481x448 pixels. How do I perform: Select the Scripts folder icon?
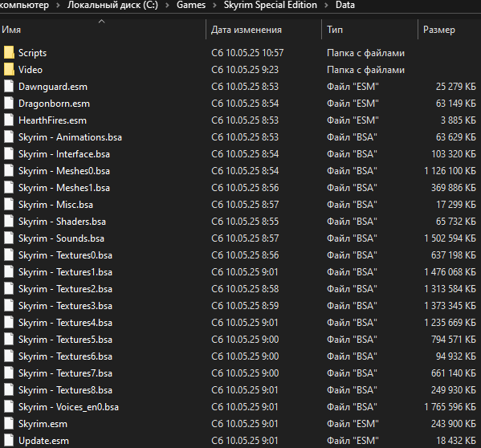coord(9,53)
